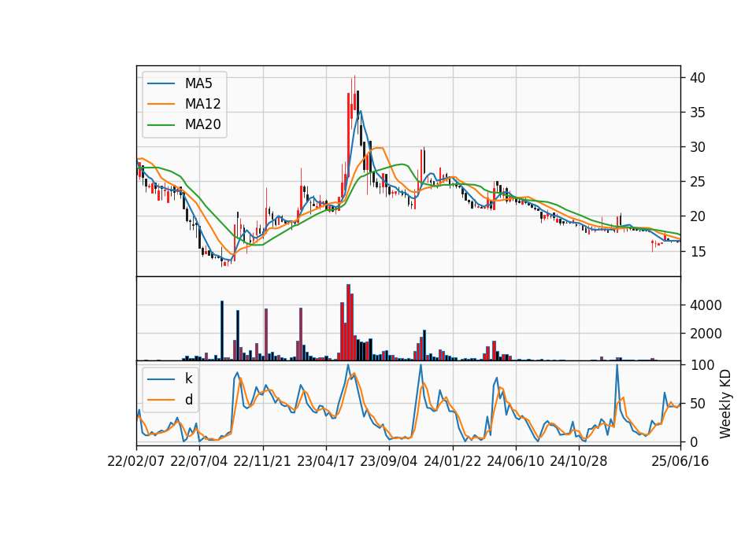Image resolution: width=756 pixels, height=543 pixels.
Task: Click the 24/10/28 date tick label
Action: pyautogui.click(x=579, y=462)
